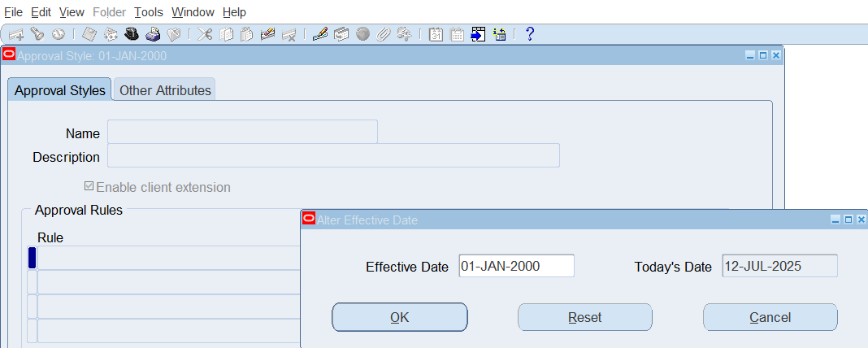Open the Tools menu
Screen dimensions: 868x348
(149, 12)
